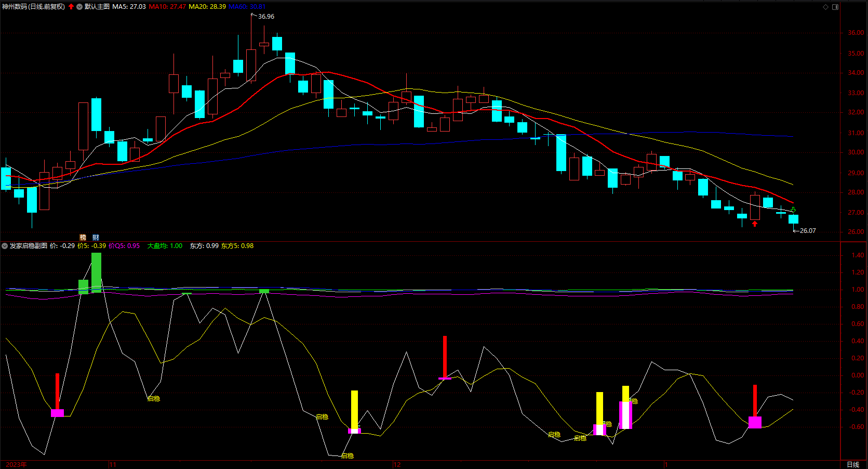The image size is (868, 469).
Task: Click the tallest green bar in sub-chart
Action: (96, 273)
